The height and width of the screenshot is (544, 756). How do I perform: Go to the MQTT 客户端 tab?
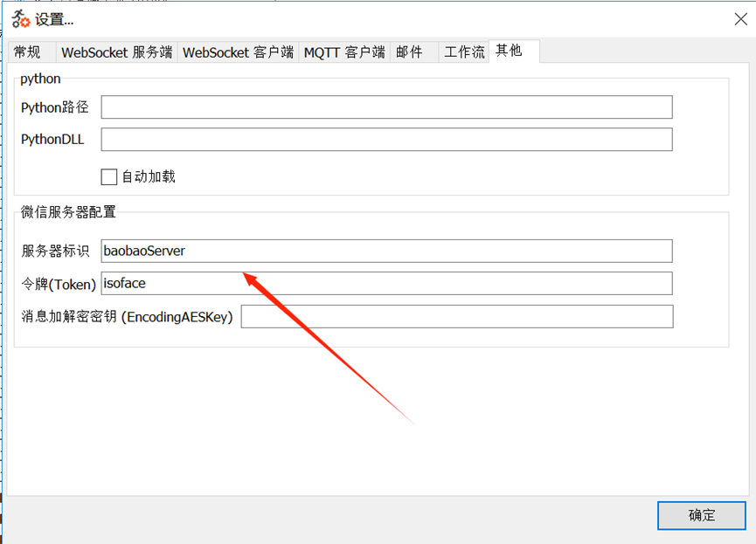(x=343, y=52)
